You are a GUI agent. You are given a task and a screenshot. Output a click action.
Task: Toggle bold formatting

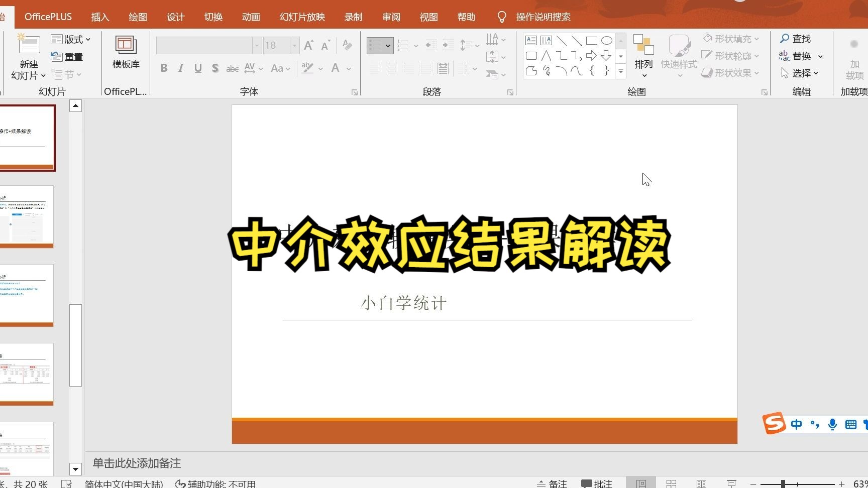point(164,68)
